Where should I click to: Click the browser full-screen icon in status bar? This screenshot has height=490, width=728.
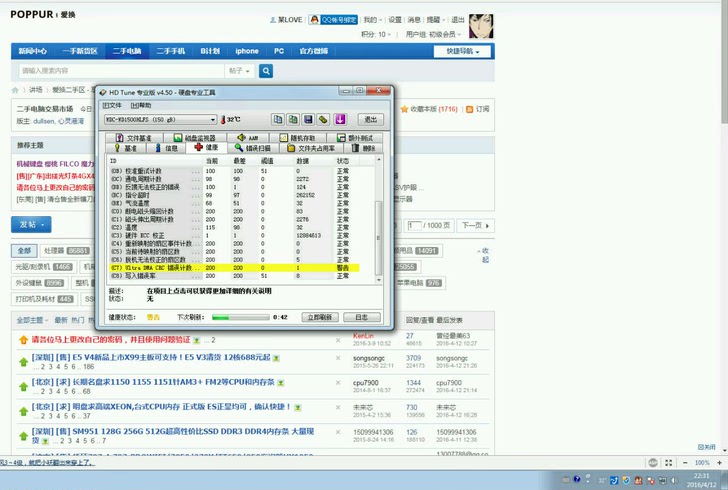(669, 463)
